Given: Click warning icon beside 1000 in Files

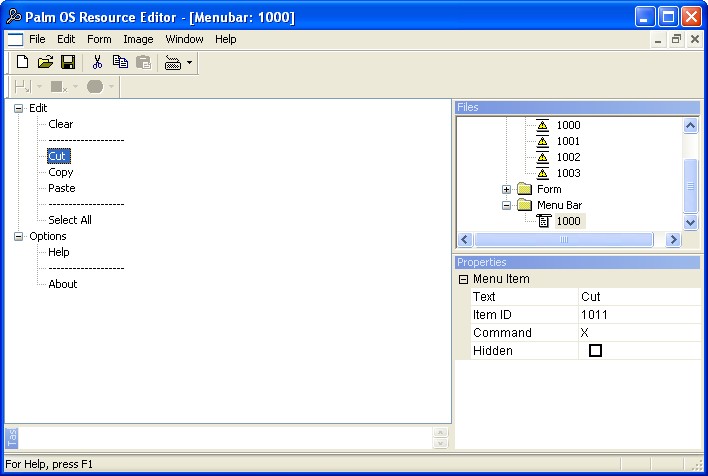Looking at the screenshot, I should [x=542, y=125].
